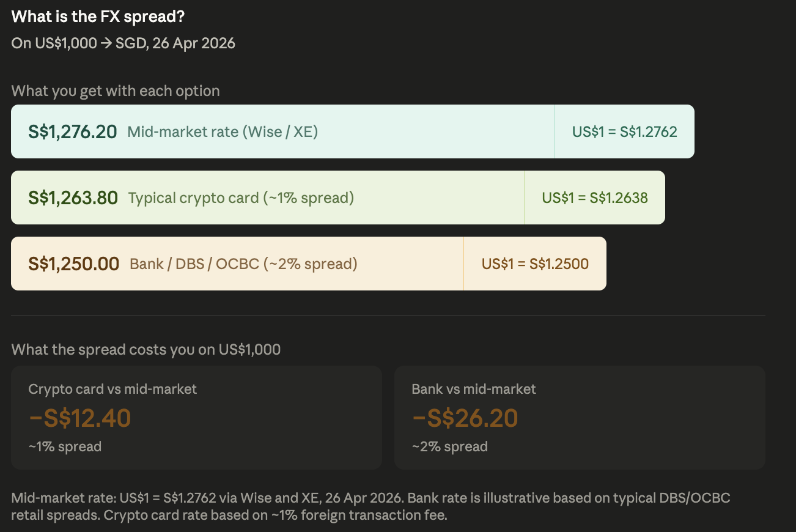Screen dimensions: 796x532
Task: Select the "Typical crypto card (~1% spread)" label
Action: click(x=241, y=198)
